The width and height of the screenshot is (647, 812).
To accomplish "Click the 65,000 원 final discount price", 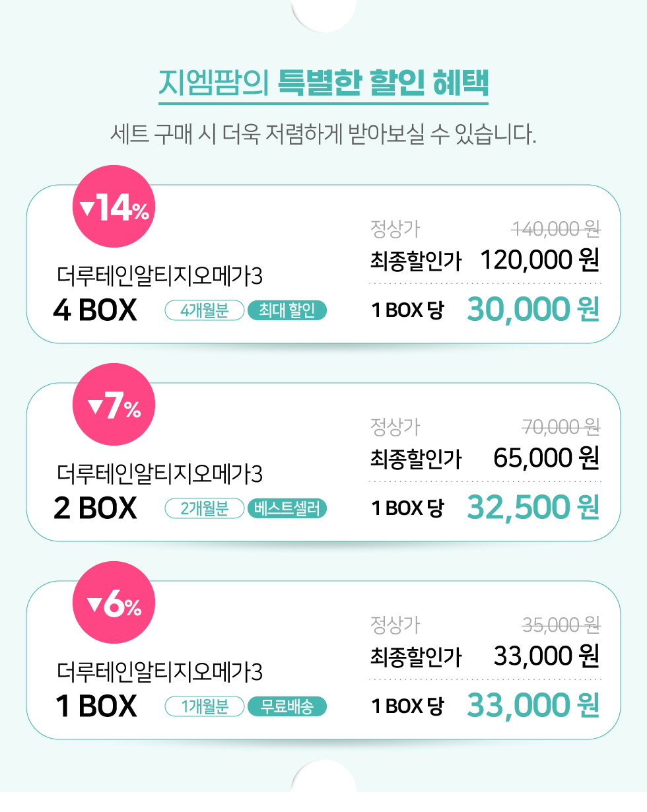I will point(547,457).
